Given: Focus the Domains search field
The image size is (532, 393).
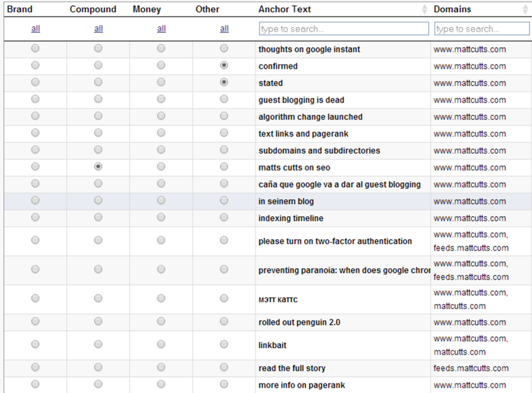Looking at the screenshot, I should [x=482, y=29].
